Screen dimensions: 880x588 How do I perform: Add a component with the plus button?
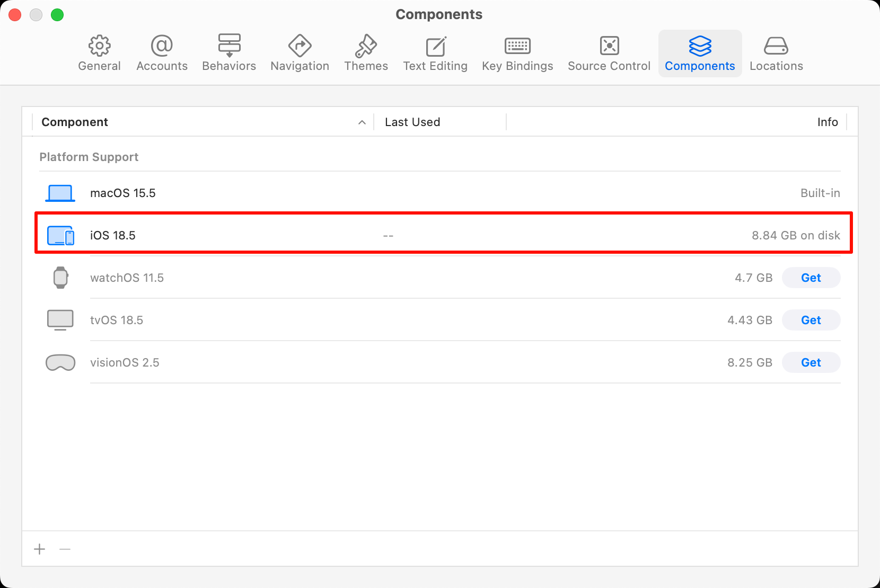click(40, 549)
